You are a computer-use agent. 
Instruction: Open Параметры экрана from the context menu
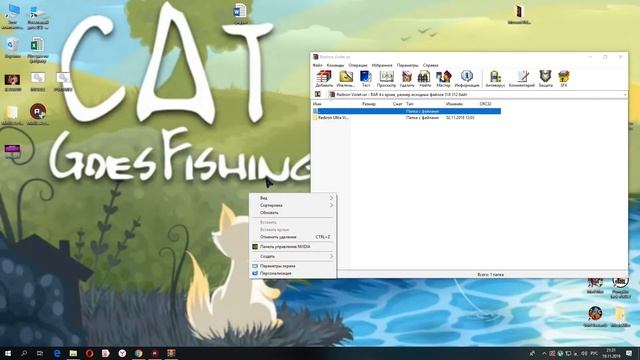293,266
